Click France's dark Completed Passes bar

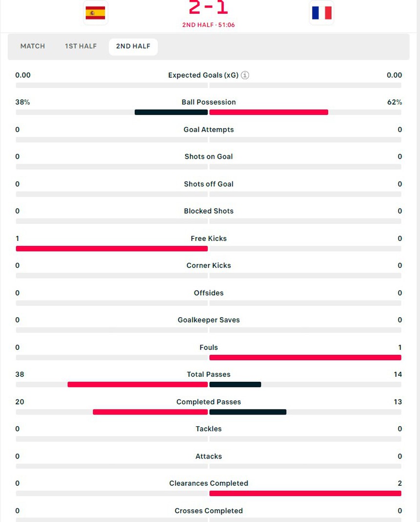248,412
